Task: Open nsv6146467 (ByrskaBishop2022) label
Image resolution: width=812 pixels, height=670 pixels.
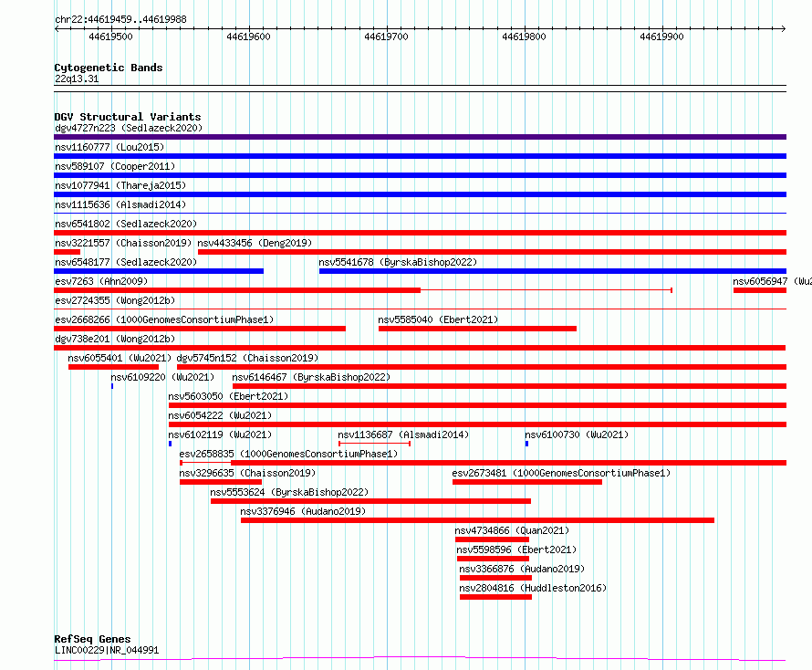Action: point(311,377)
